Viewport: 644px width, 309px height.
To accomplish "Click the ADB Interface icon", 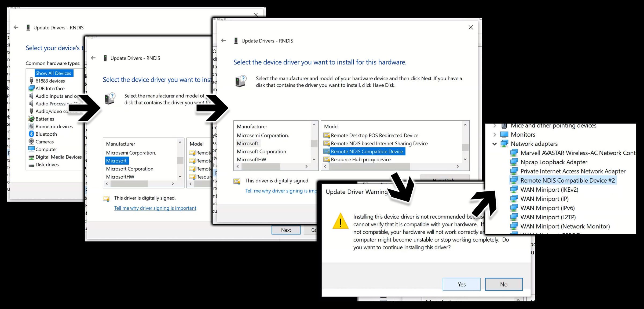I will click(31, 88).
